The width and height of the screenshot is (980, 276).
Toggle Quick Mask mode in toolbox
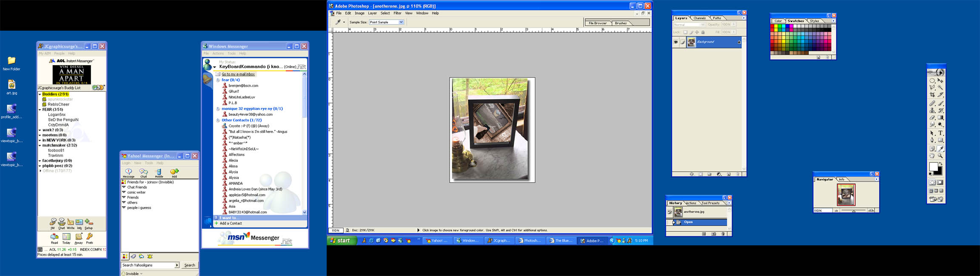click(x=940, y=183)
